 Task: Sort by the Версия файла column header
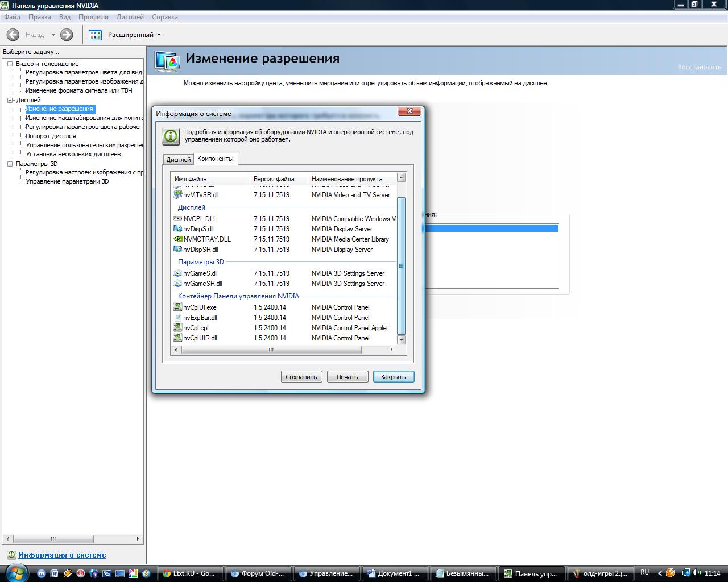[279, 178]
